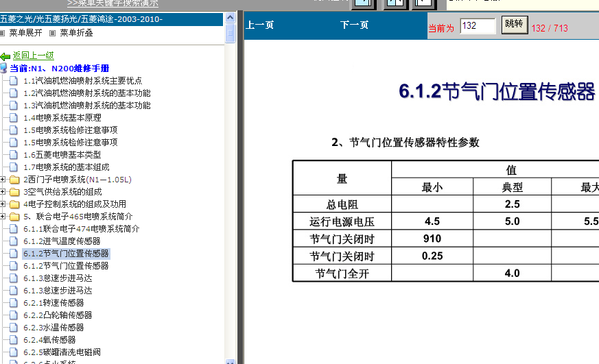Focus the page number input showing 132
This screenshot has width=599, height=364.
point(478,26)
